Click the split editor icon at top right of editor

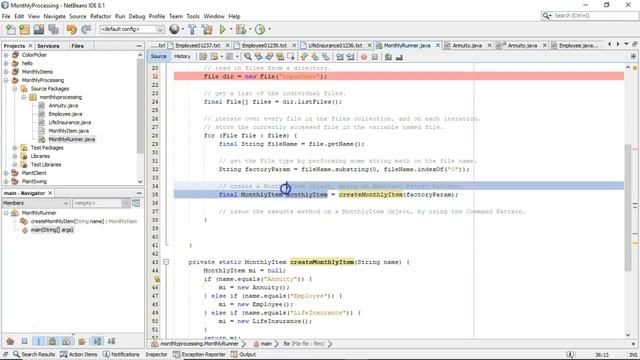pos(633,56)
